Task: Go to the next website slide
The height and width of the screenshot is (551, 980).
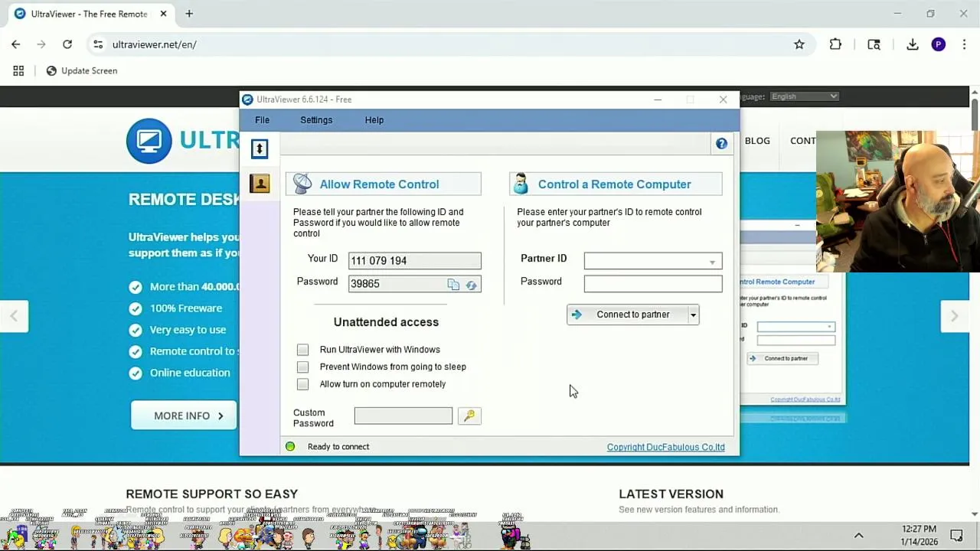Action: click(954, 316)
